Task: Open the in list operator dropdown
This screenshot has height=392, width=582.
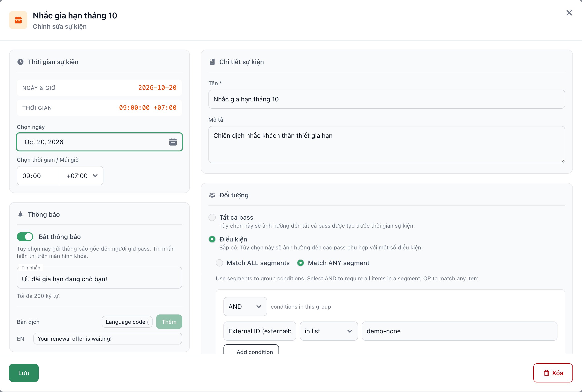Action: tap(329, 331)
